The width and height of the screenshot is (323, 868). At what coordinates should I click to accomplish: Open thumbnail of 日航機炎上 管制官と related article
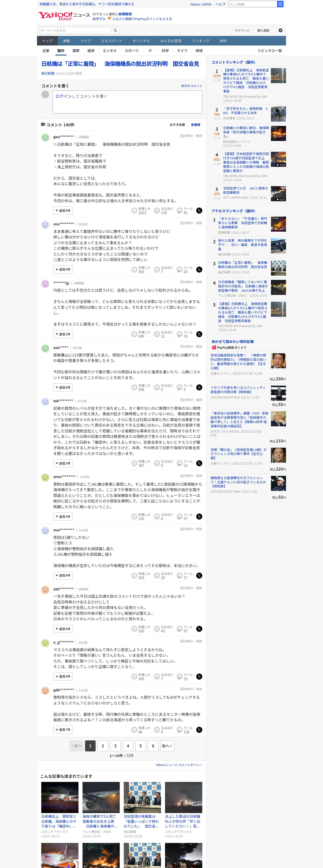click(60, 797)
